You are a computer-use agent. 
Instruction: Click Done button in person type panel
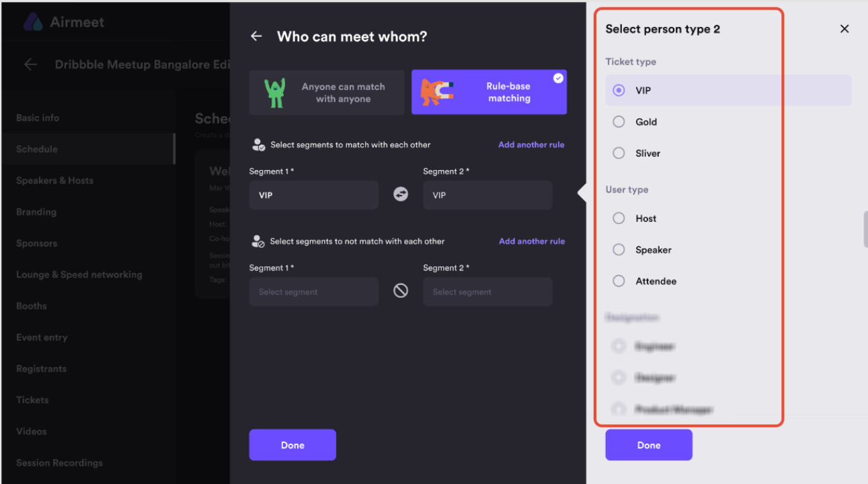649,445
